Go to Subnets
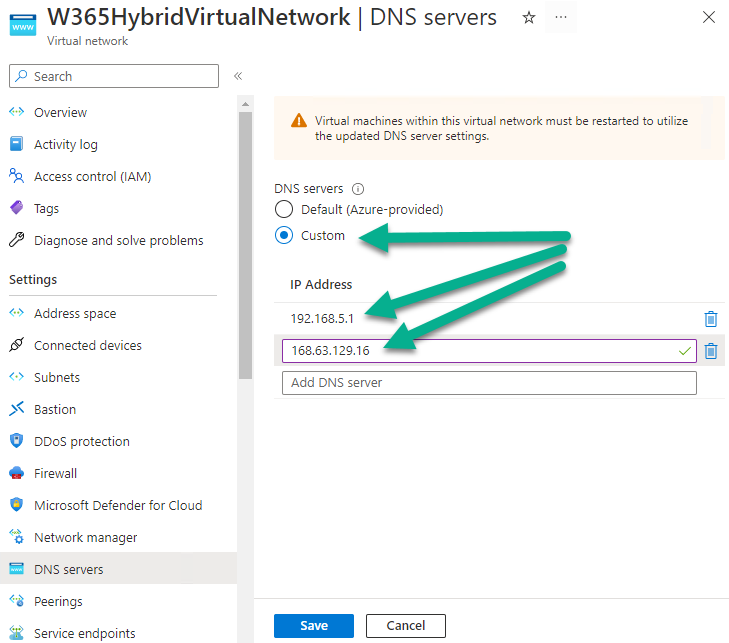 [57, 378]
